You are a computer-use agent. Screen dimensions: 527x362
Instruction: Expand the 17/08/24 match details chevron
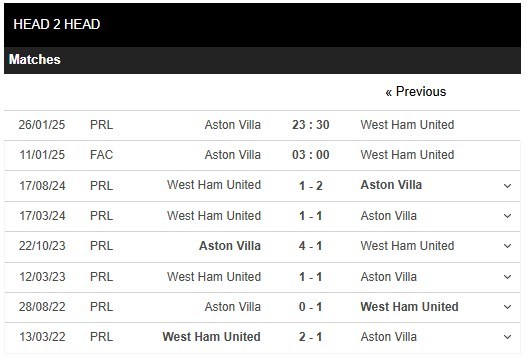click(508, 186)
